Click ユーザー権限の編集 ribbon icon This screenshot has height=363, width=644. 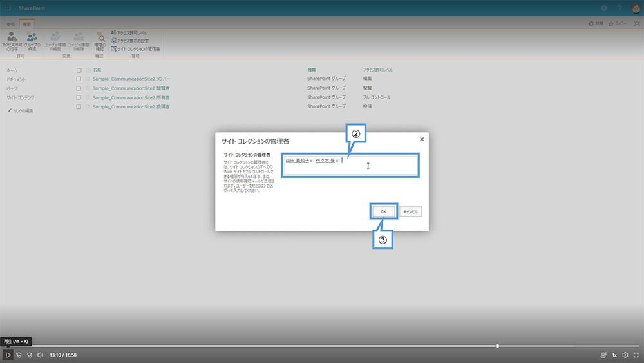point(55,41)
